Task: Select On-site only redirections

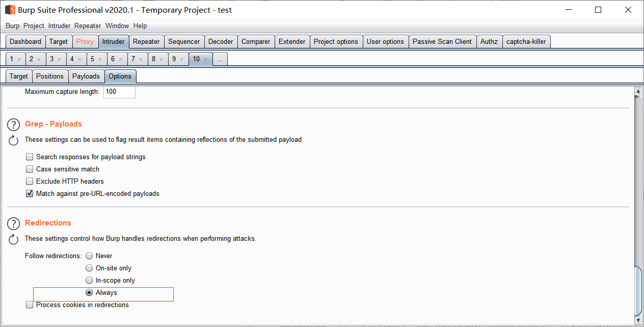Action: click(89, 268)
